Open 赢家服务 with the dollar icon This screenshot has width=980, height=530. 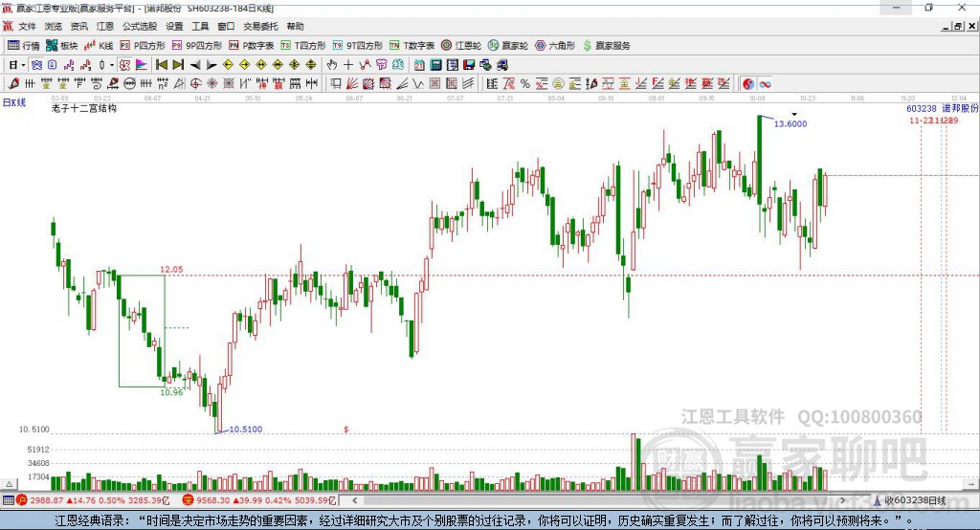click(606, 46)
